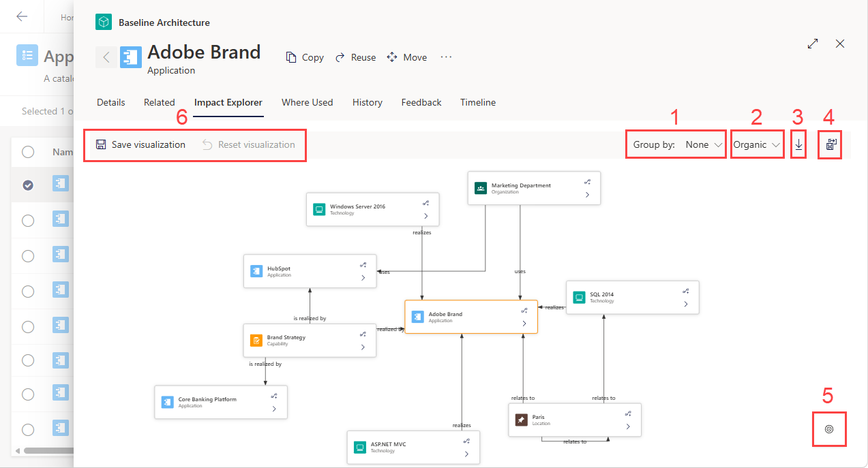Click the export diagram icon beside download
The height and width of the screenshot is (468, 868).
pos(830,144)
